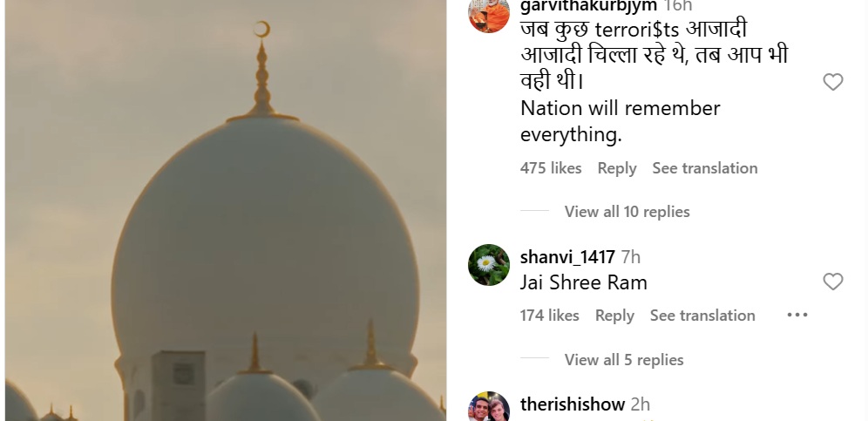Open garvithakurbjym's profile picture
Image resolution: width=868 pixels, height=421 pixels.
click(489, 13)
